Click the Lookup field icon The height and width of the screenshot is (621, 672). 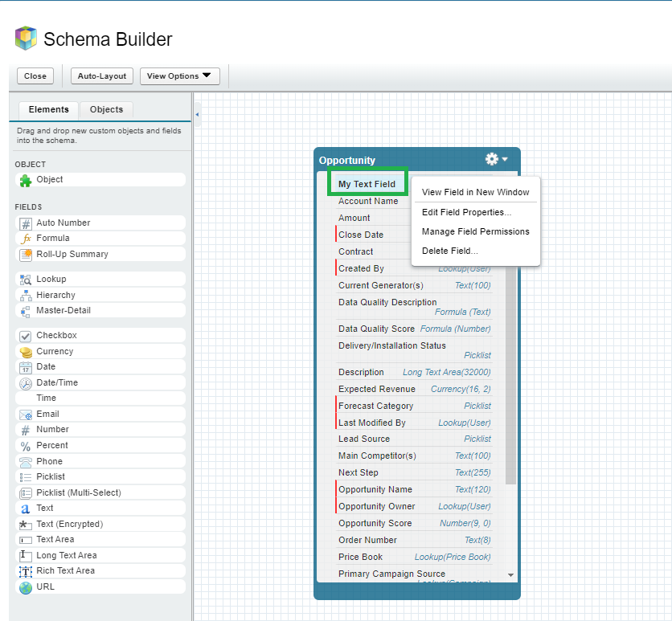[26, 280]
